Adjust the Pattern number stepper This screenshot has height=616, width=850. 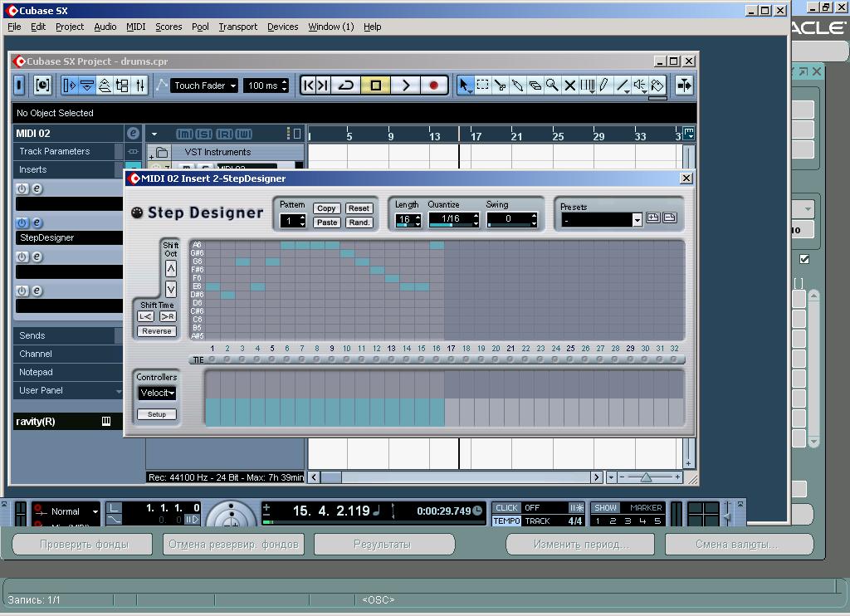[302, 221]
